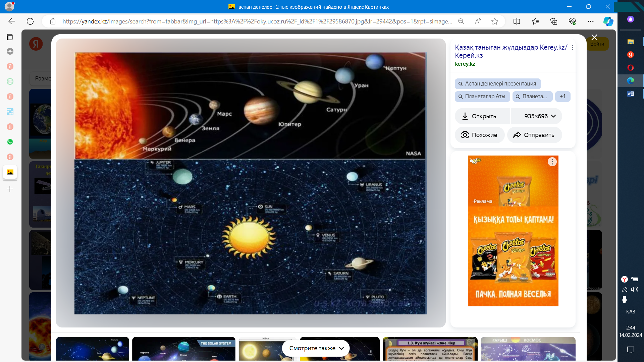The image size is (644, 362).
Task: Click "Похожие" similar images button
Action: click(x=480, y=135)
